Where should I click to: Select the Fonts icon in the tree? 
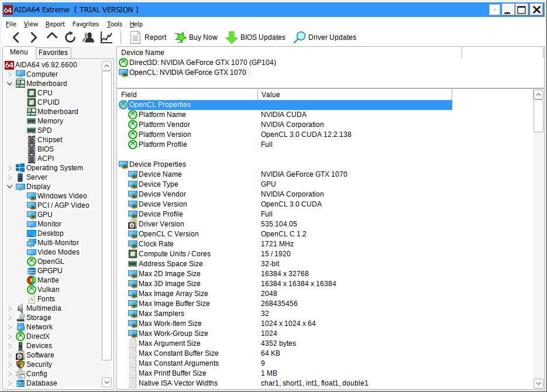[32, 299]
